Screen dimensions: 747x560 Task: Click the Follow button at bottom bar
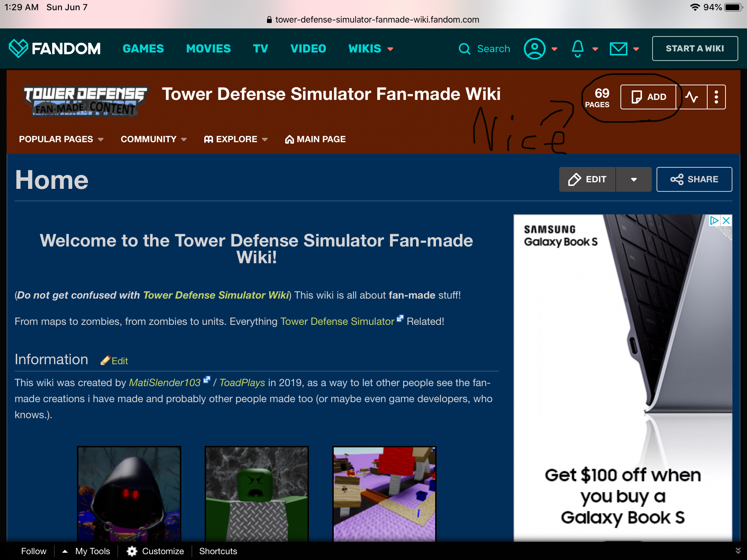(x=34, y=551)
